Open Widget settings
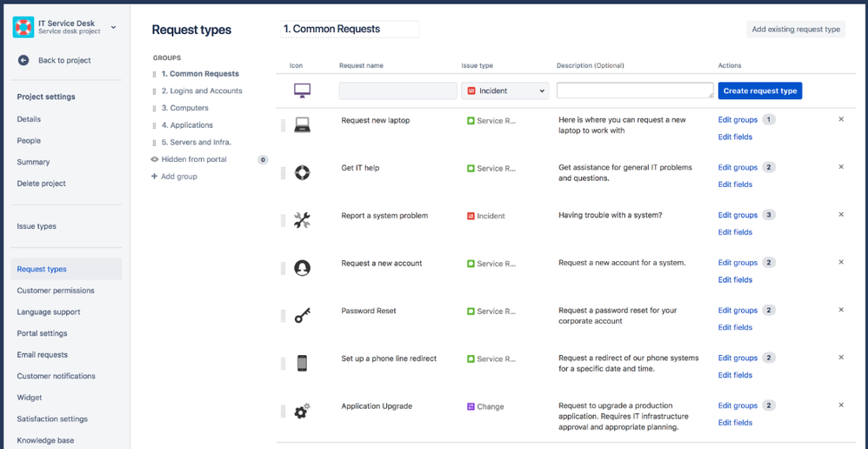Screen dimensions: 868x449 pos(30,398)
